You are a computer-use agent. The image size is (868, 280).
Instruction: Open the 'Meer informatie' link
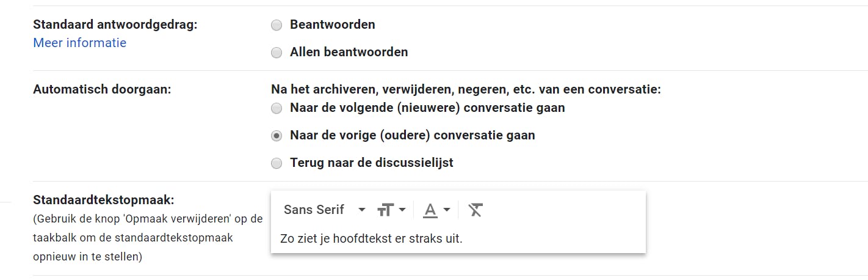tap(80, 43)
